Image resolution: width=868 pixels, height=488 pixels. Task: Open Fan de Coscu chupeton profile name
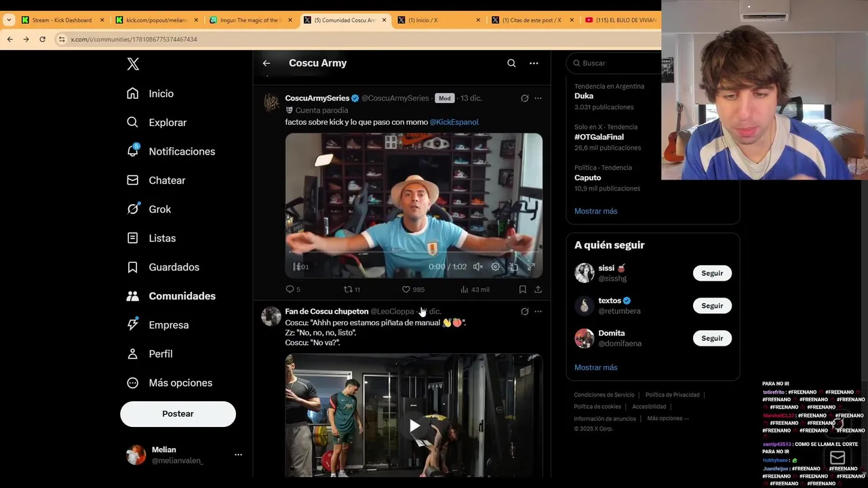(327, 311)
